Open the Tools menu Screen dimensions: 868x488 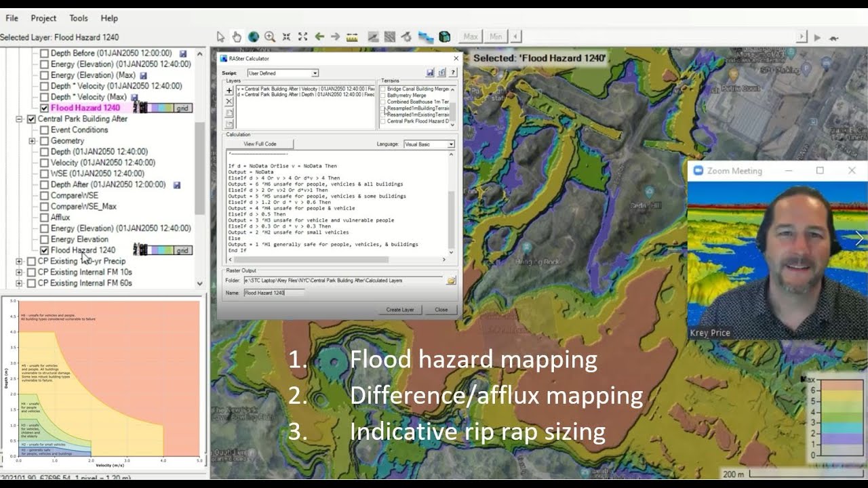coord(79,18)
